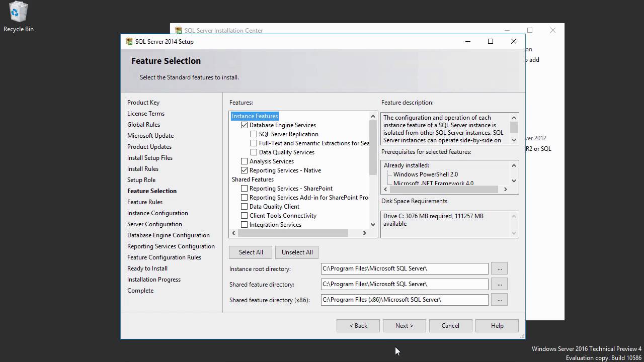The width and height of the screenshot is (644, 362).
Task: Check Reporting Services - SharePoint
Action: coord(245,189)
